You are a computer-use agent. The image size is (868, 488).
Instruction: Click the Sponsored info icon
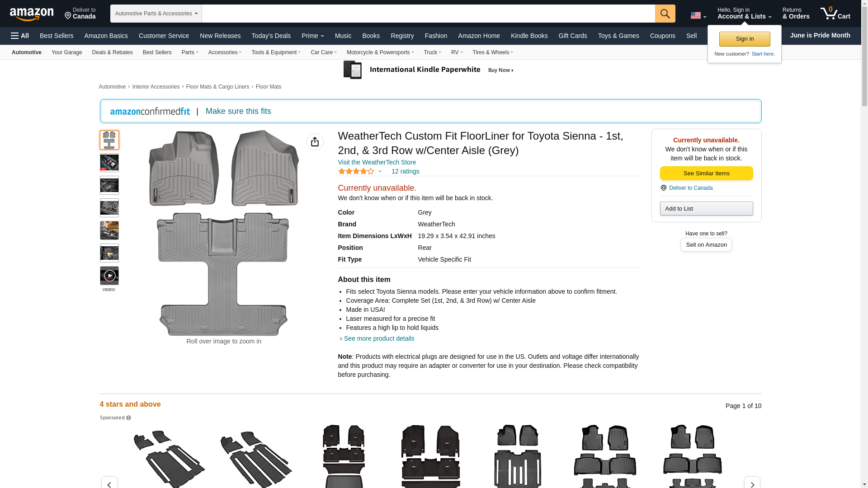coord(128,418)
